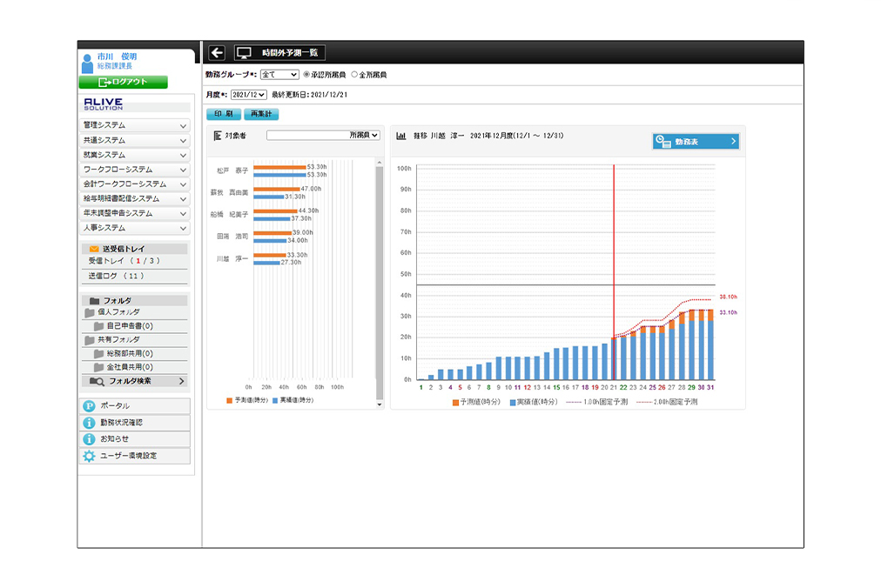Click the blue 実績値 legend swatch in left chart
This screenshot has height=588, width=881.
(276, 400)
